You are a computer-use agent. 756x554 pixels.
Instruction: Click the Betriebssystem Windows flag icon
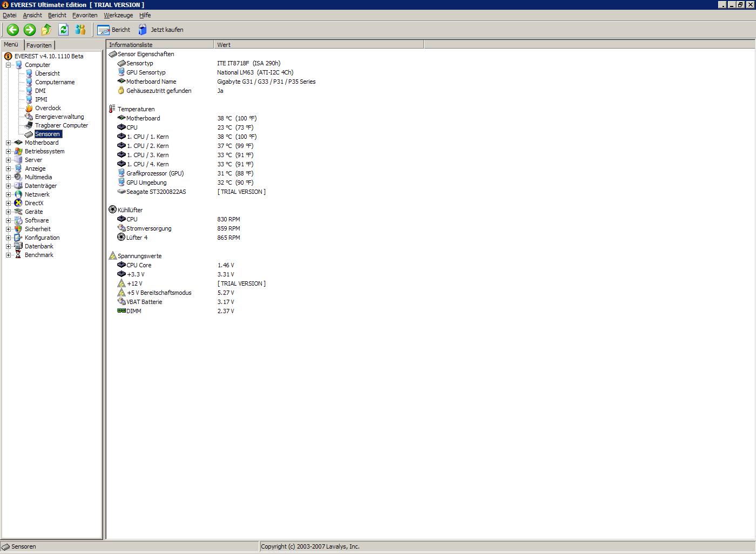pos(18,151)
